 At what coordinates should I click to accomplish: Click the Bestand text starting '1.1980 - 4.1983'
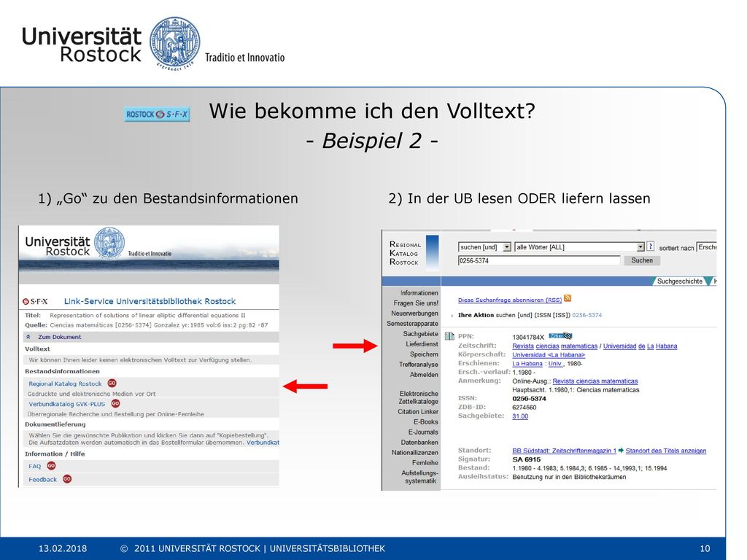(589, 468)
